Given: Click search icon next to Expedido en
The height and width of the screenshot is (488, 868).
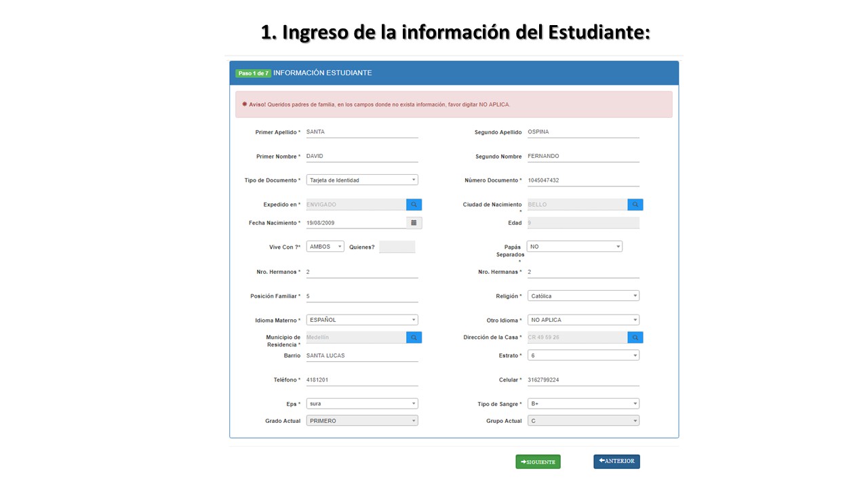Looking at the screenshot, I should 414,205.
